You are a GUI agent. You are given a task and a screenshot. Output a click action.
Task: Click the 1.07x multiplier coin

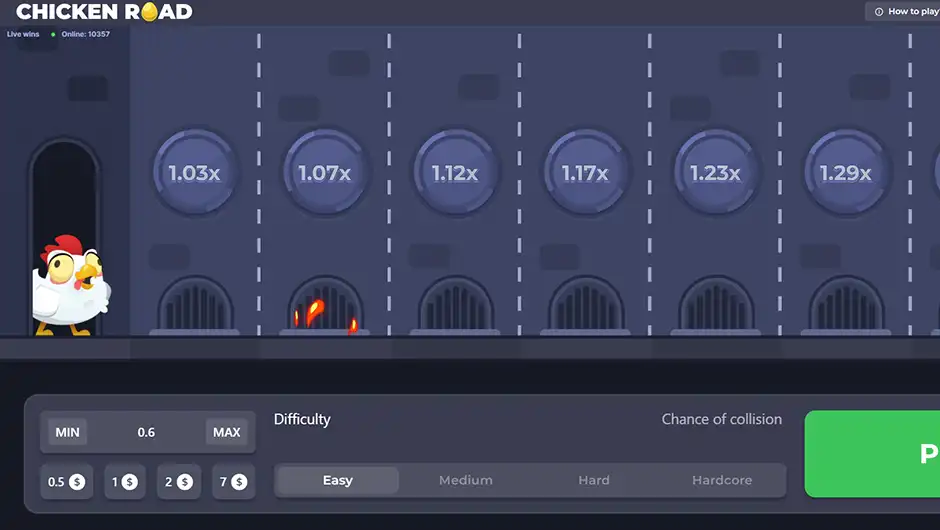pos(324,172)
